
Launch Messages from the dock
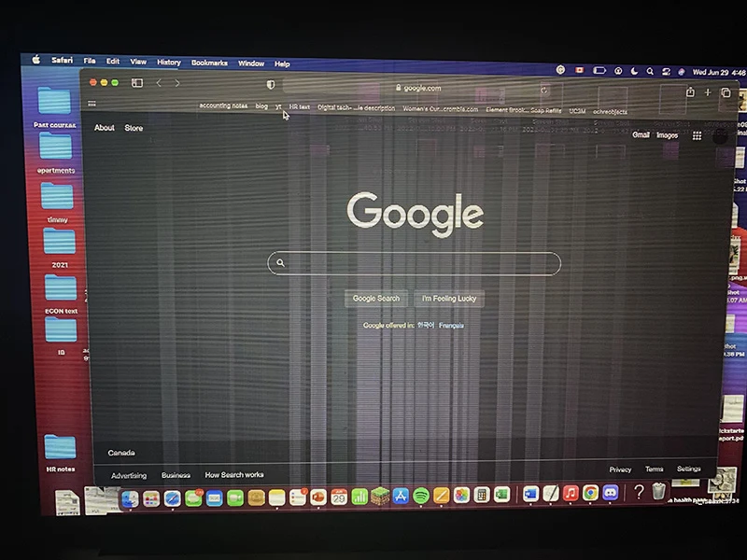pos(193,498)
